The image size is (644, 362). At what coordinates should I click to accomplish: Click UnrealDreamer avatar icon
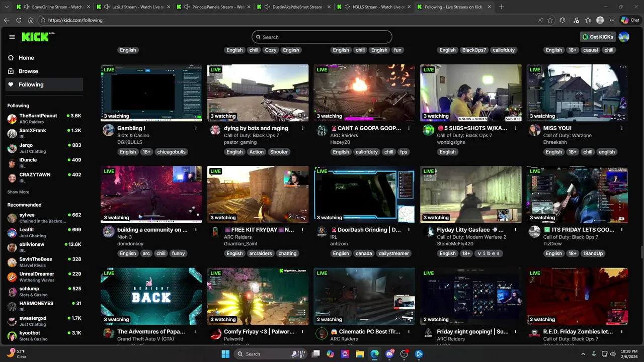[12, 277]
